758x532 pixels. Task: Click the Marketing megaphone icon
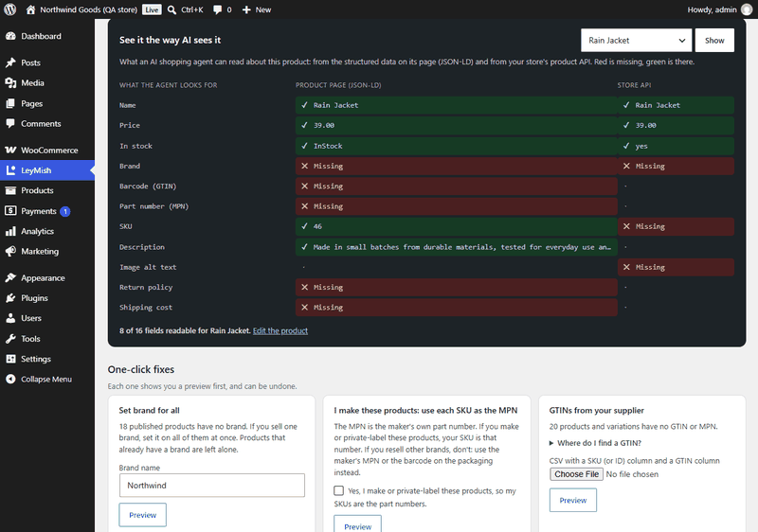click(x=10, y=252)
